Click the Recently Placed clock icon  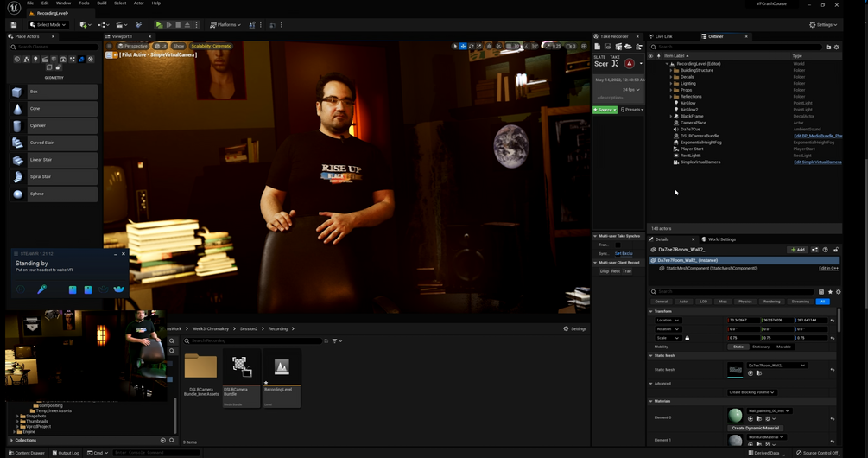tap(16, 60)
